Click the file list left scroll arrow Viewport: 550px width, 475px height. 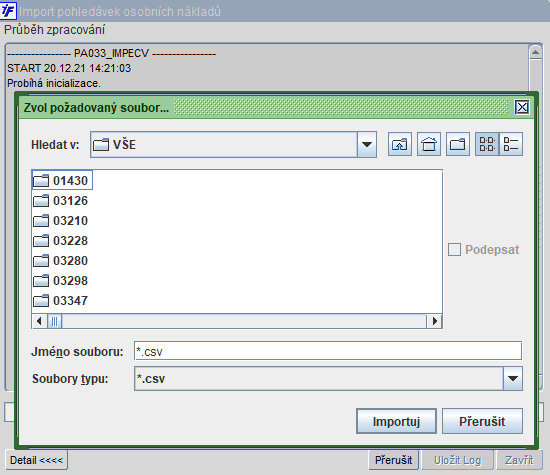click(39, 321)
